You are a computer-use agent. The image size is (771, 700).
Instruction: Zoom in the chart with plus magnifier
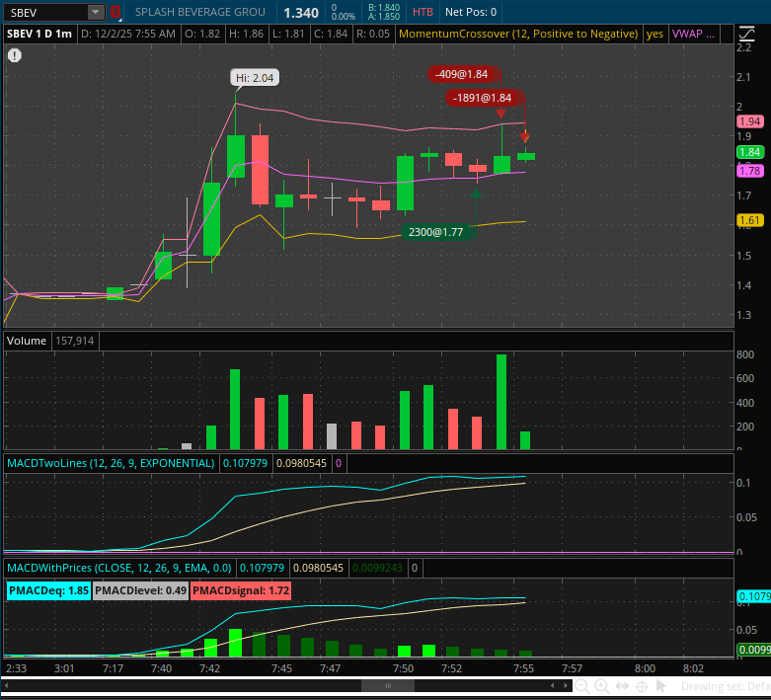click(x=602, y=686)
